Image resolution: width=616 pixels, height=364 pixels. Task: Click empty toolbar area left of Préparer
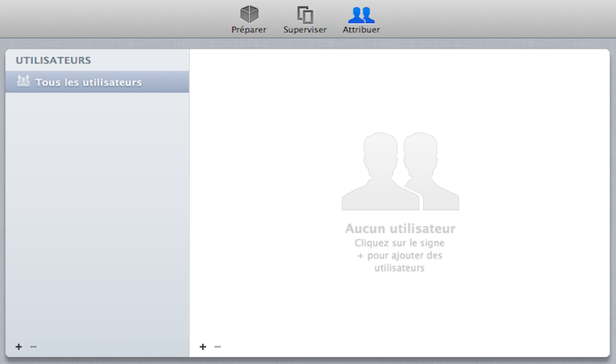[106, 18]
